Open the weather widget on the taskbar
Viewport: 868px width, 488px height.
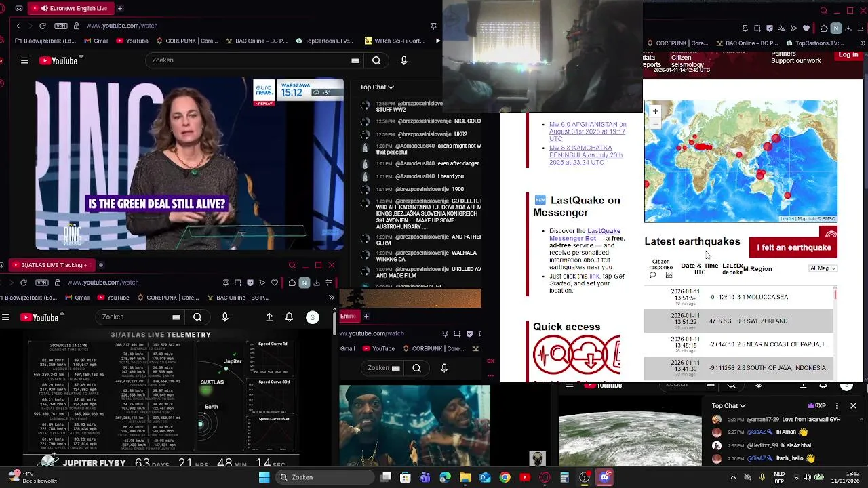coord(33,477)
